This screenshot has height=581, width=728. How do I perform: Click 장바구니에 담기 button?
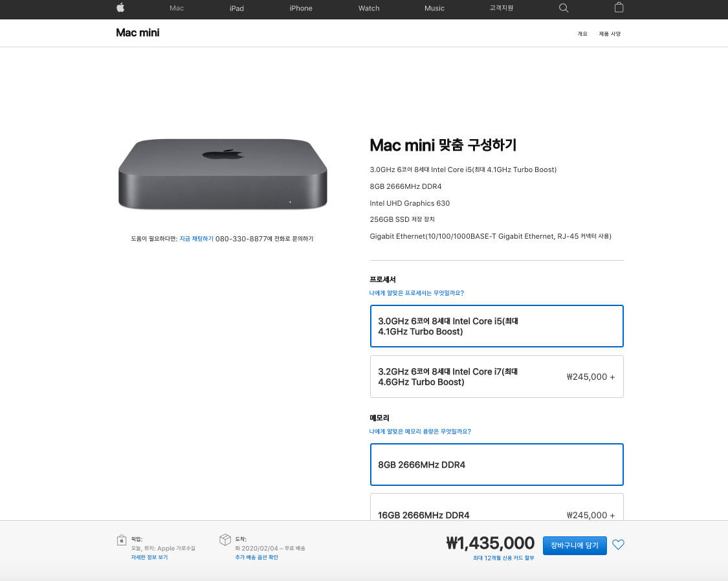575,545
